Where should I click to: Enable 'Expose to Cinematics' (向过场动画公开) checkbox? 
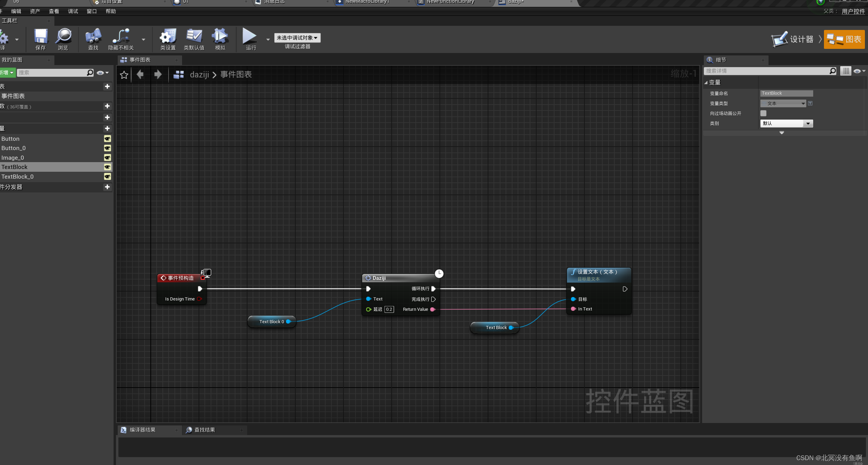(x=763, y=113)
